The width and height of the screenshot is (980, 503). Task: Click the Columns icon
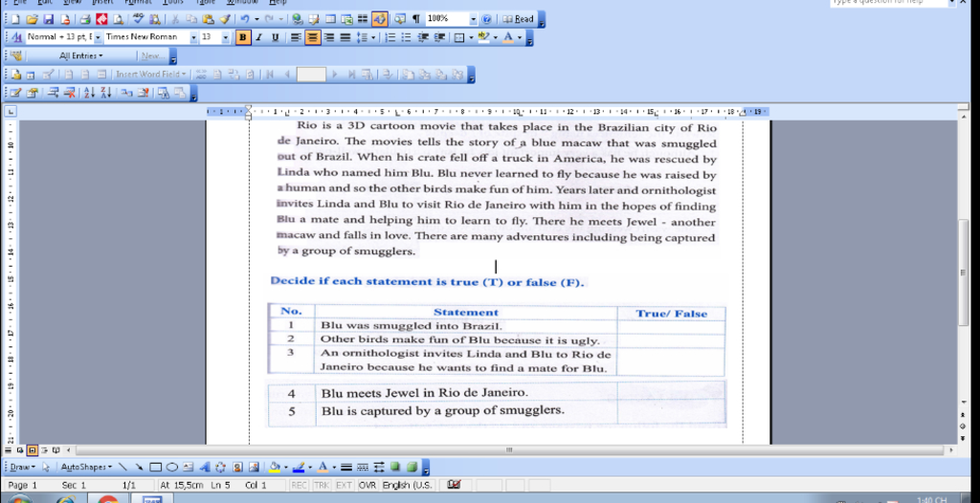pyautogui.click(x=363, y=19)
